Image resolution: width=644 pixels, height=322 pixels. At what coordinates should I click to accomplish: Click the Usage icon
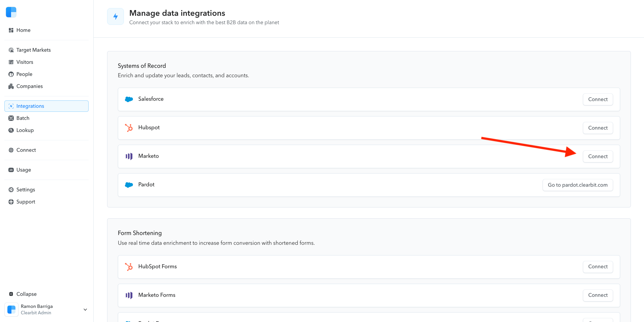point(11,170)
